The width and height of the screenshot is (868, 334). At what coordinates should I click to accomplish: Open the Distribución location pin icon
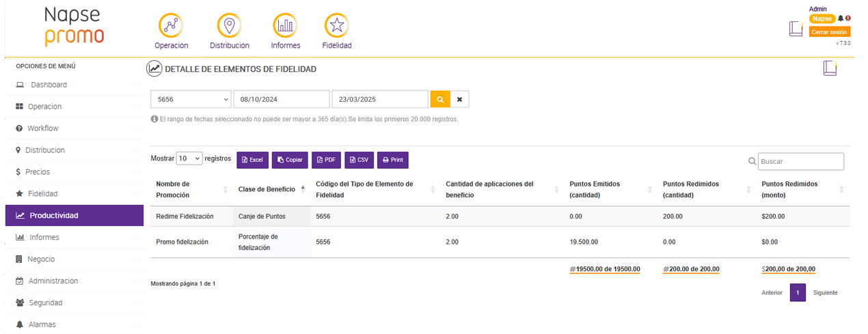tap(229, 26)
